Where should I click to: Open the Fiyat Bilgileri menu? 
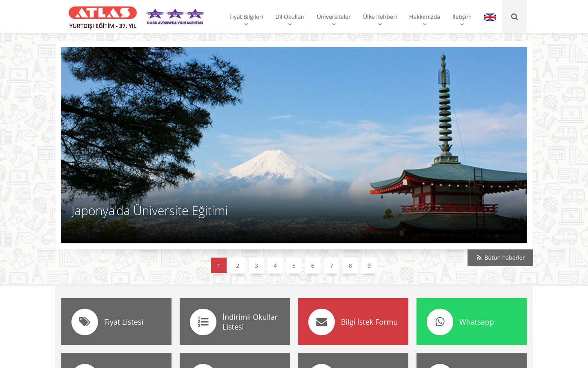246,17
